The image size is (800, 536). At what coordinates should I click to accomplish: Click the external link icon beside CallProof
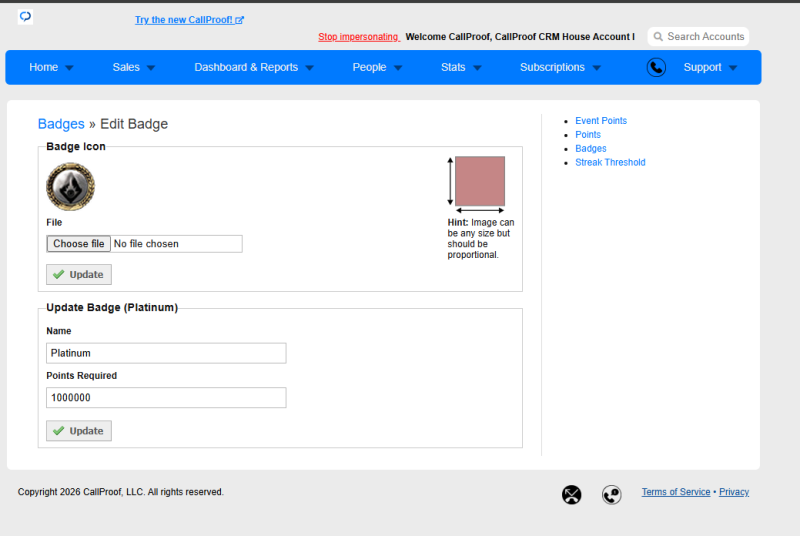click(239, 20)
